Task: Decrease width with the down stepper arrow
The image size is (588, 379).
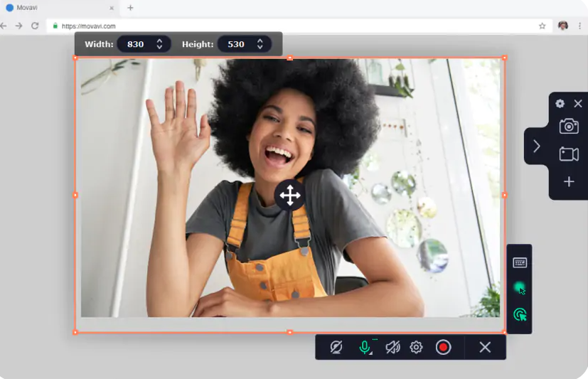Action: click(x=159, y=48)
